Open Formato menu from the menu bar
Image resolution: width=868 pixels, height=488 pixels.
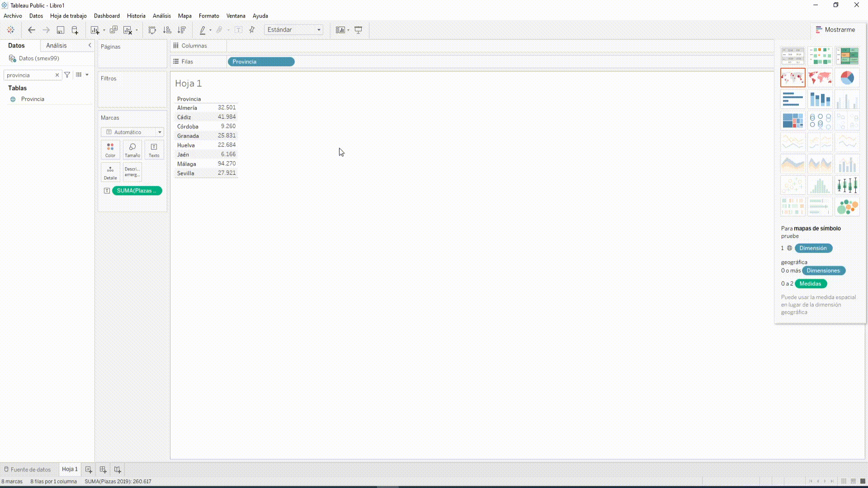pos(209,16)
